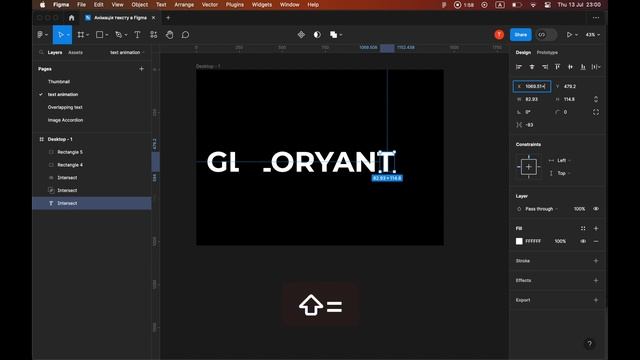
Task: Select the Frame tool
Action: click(81, 35)
